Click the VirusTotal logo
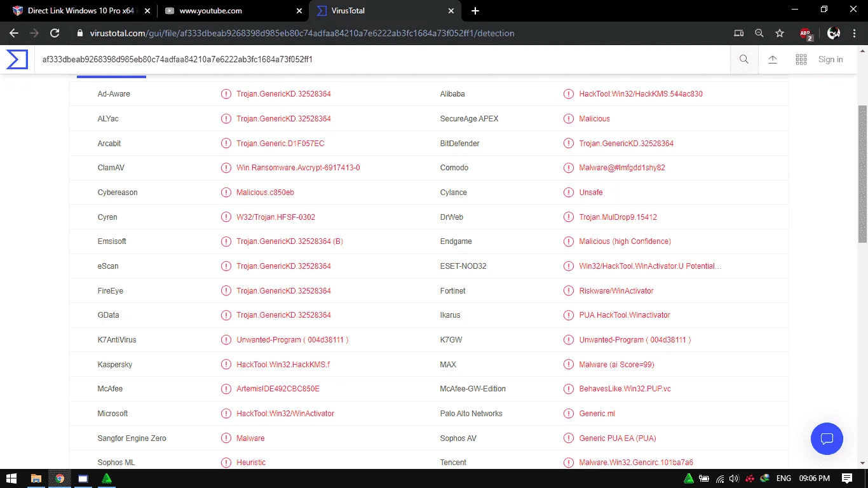The width and height of the screenshot is (868, 488). pyautogui.click(x=17, y=59)
